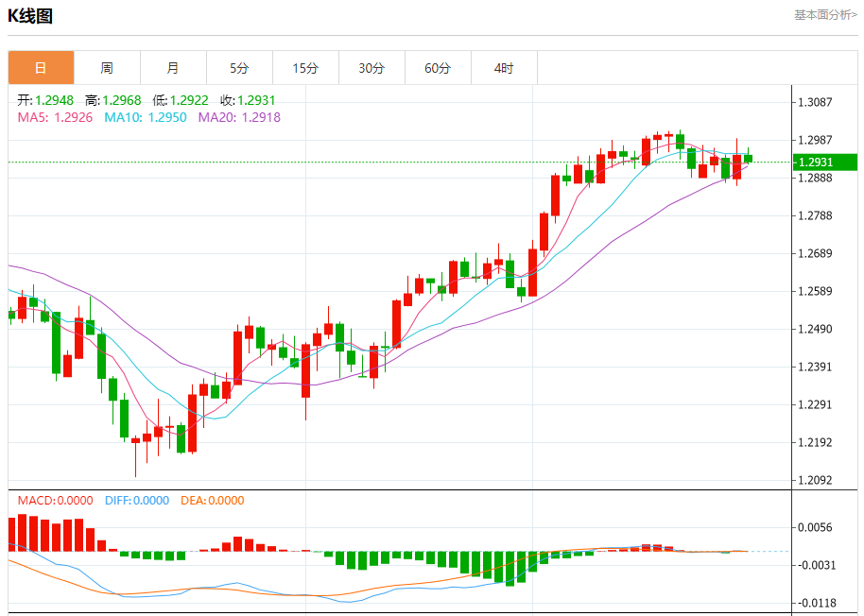Click the 高:1.2968 high price value

112,100
